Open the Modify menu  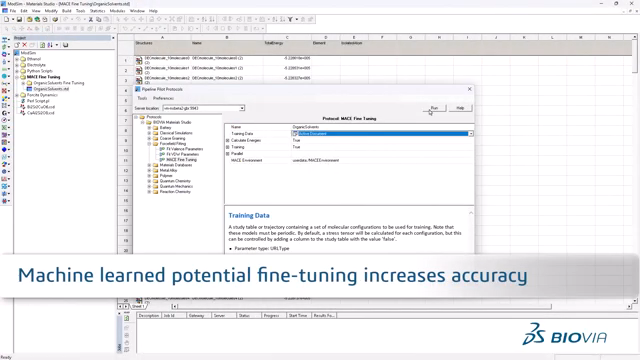click(x=51, y=11)
